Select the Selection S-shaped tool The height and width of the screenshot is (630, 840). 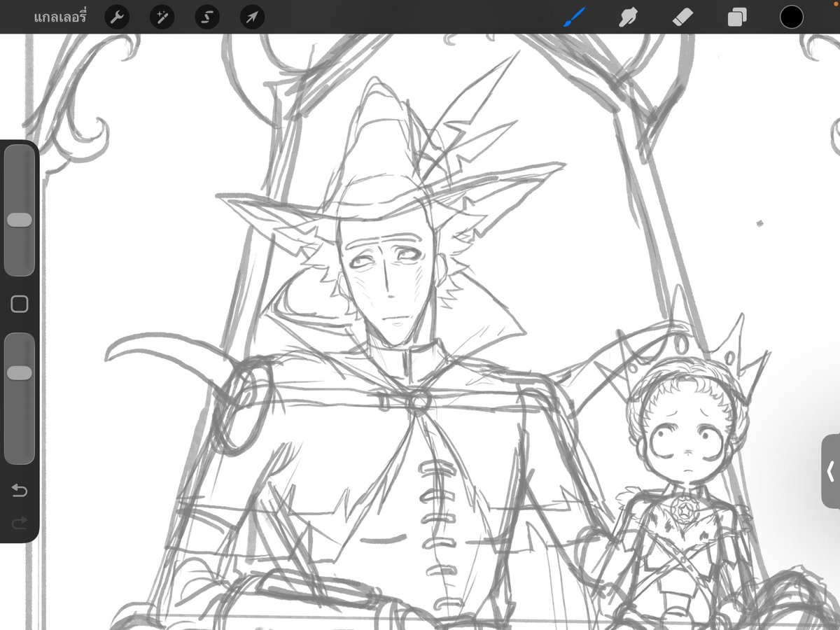[206, 17]
